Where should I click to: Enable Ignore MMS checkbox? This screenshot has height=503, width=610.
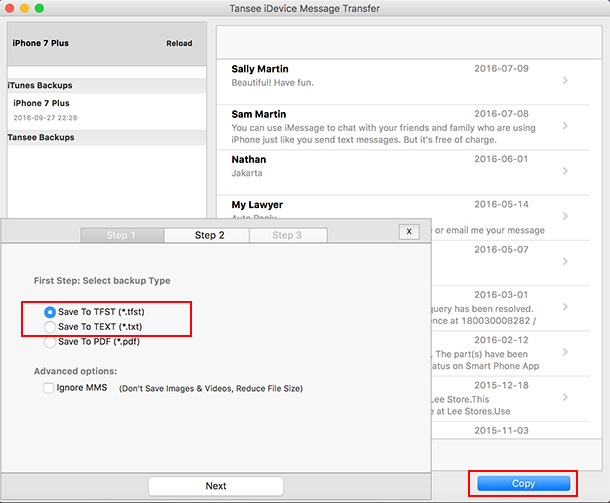48,387
